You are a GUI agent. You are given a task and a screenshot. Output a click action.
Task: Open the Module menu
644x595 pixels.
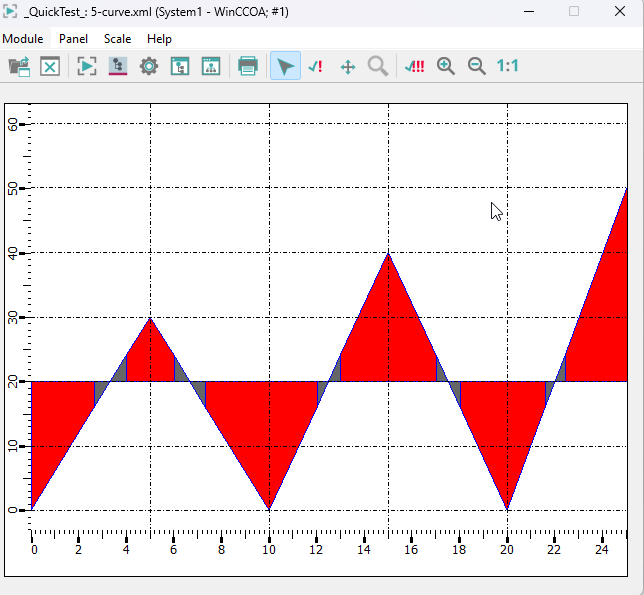click(22, 39)
